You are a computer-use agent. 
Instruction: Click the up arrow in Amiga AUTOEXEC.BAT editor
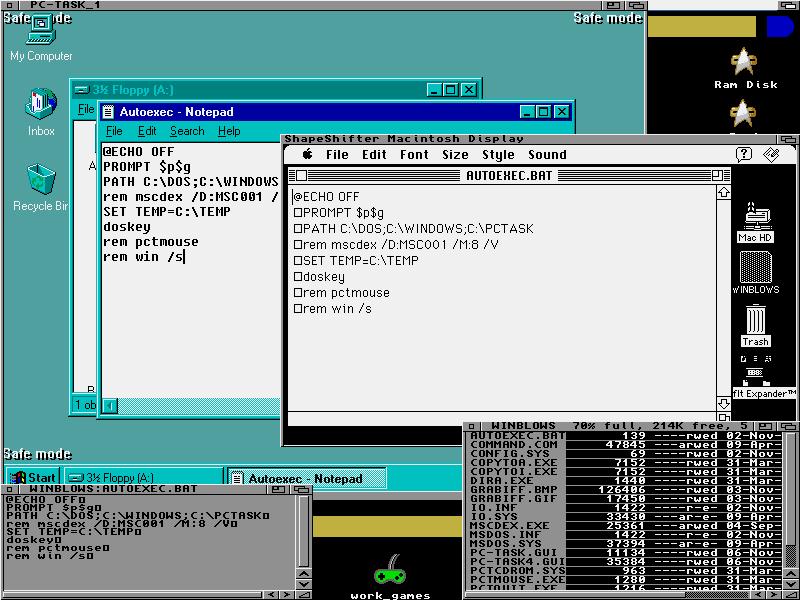pyautogui.click(x=304, y=574)
